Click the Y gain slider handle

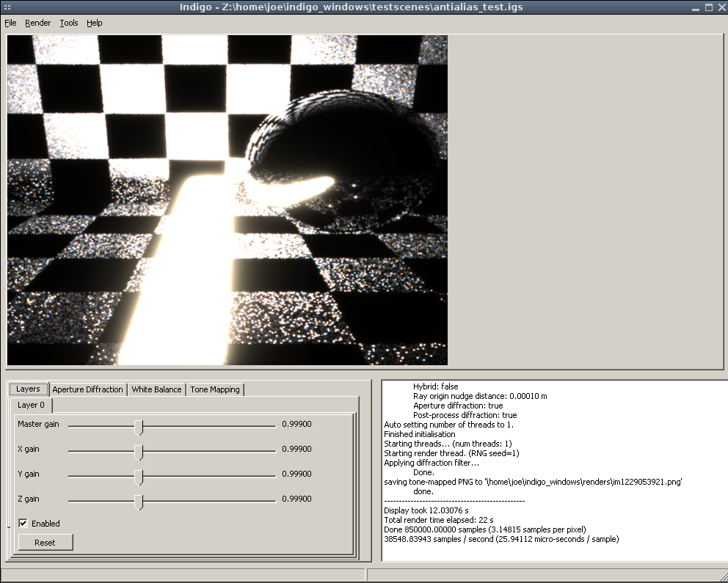[139, 477]
